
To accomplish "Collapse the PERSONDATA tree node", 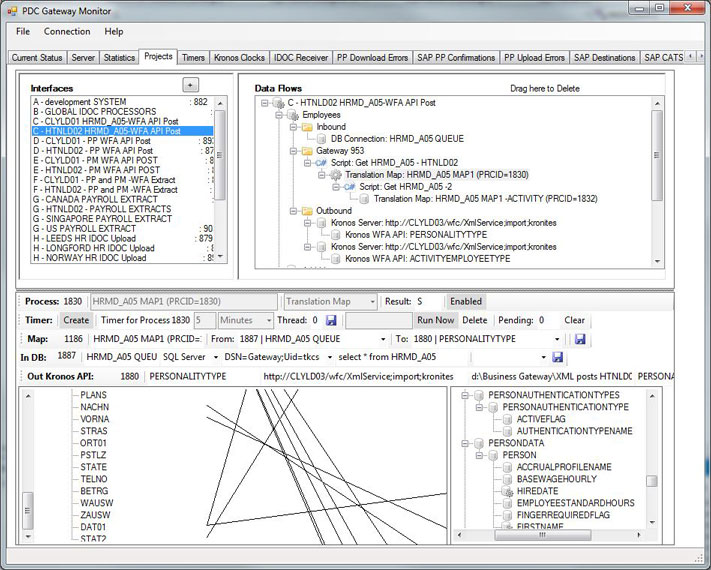I will coord(465,443).
